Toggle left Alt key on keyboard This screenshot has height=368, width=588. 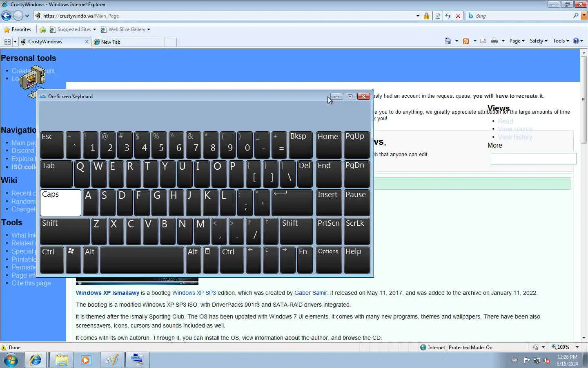pyautogui.click(x=91, y=260)
